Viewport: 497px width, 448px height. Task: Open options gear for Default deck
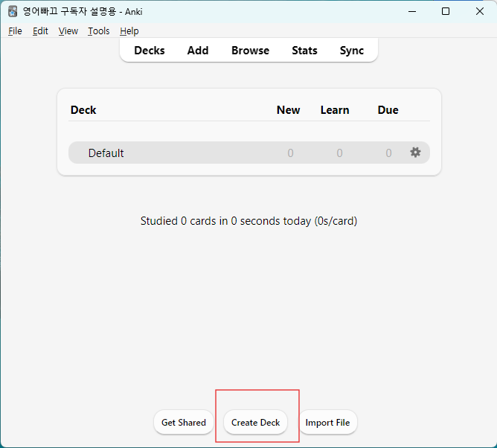(x=415, y=153)
